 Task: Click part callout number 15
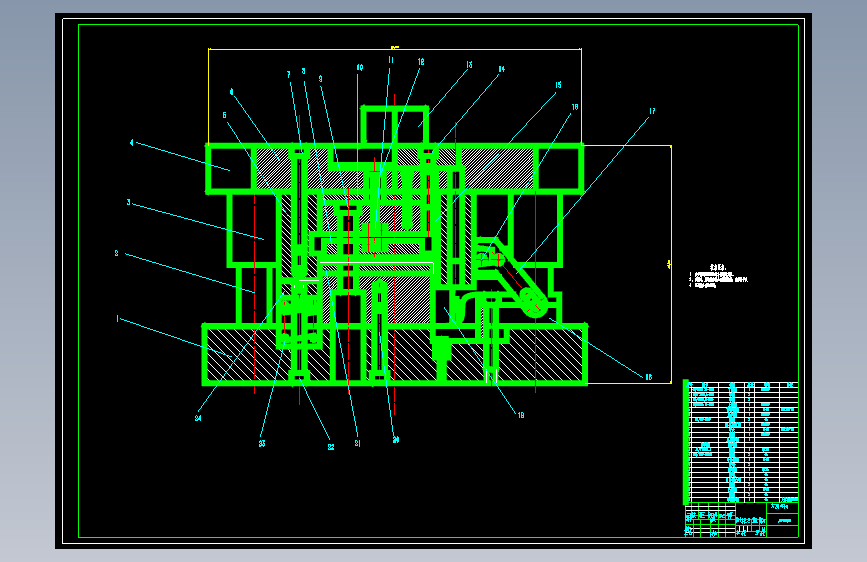click(x=558, y=85)
